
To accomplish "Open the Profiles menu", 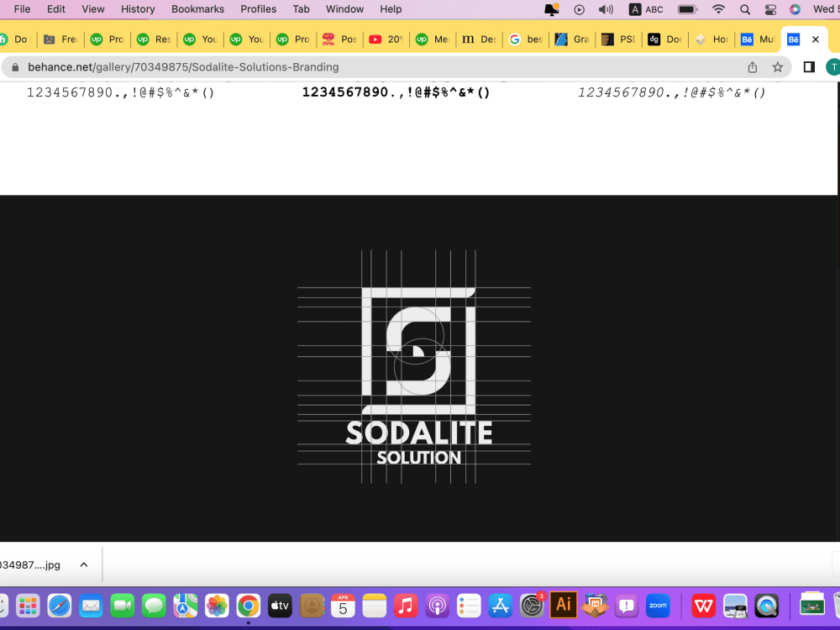I will 258,9.
